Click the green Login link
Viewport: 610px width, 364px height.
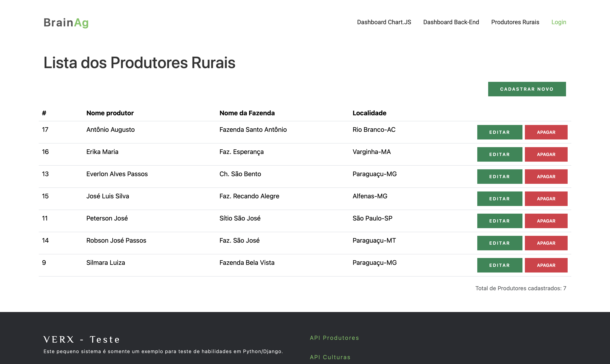[x=558, y=22]
